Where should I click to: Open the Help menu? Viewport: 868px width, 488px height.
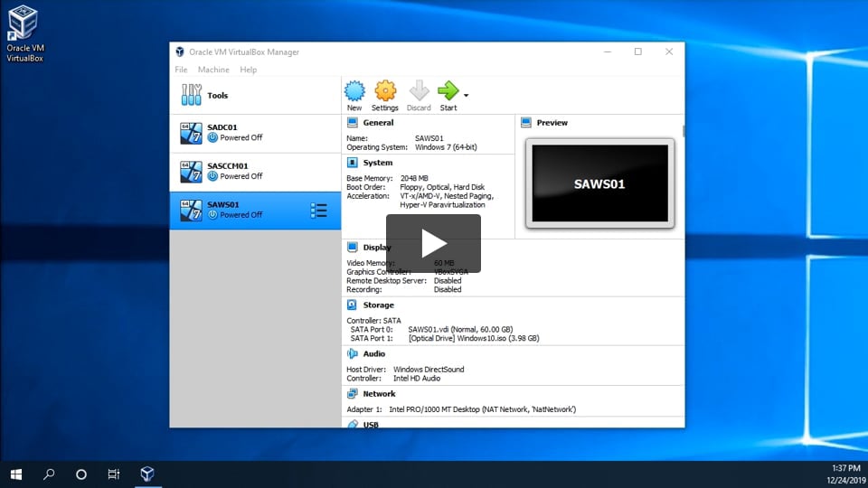(x=248, y=70)
